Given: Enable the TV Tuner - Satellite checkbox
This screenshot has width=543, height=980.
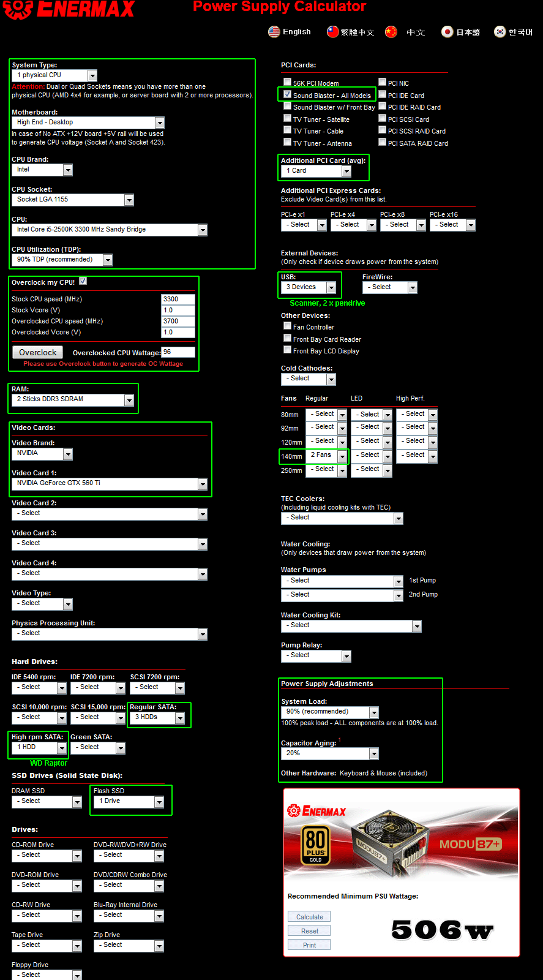Looking at the screenshot, I should 287,118.
